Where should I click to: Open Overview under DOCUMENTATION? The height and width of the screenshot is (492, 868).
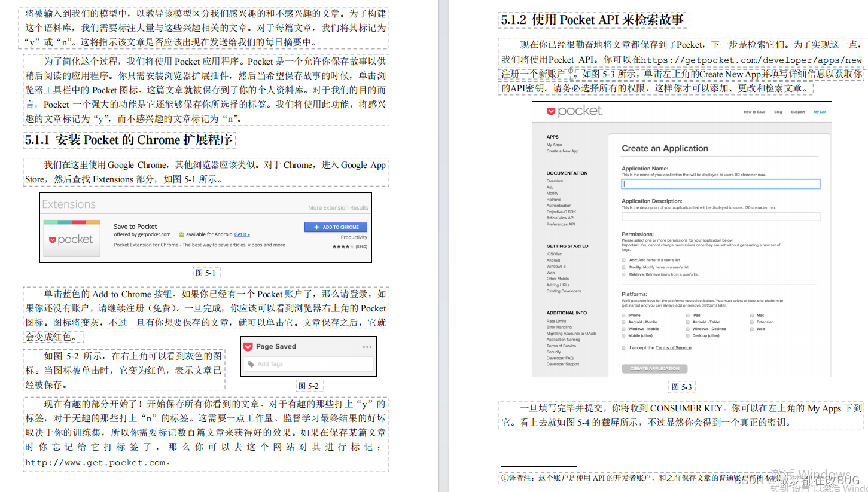pyautogui.click(x=555, y=181)
